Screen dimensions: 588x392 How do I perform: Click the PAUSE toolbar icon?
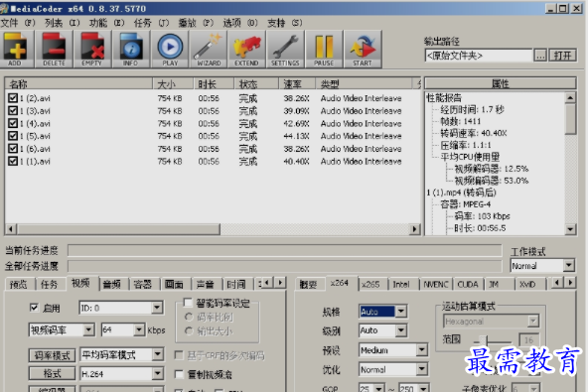324,49
